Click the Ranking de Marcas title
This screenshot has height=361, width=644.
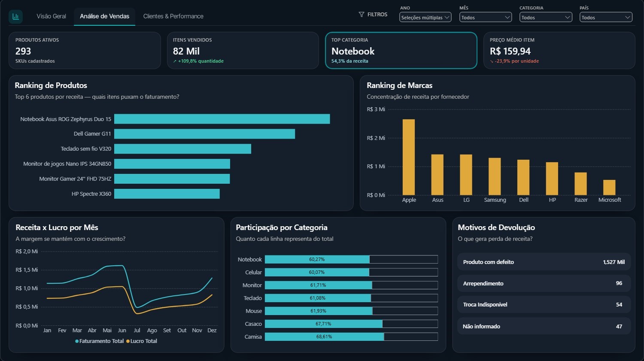click(399, 85)
